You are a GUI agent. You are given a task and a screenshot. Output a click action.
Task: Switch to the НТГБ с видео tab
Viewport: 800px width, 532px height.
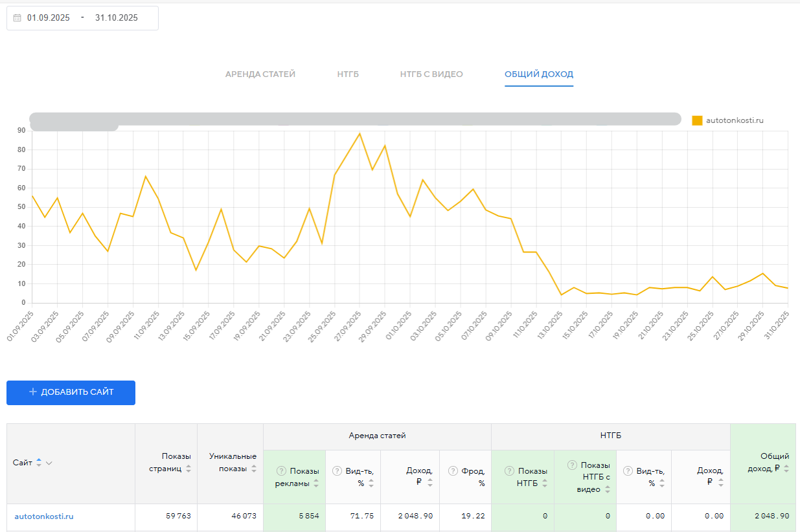pos(431,74)
